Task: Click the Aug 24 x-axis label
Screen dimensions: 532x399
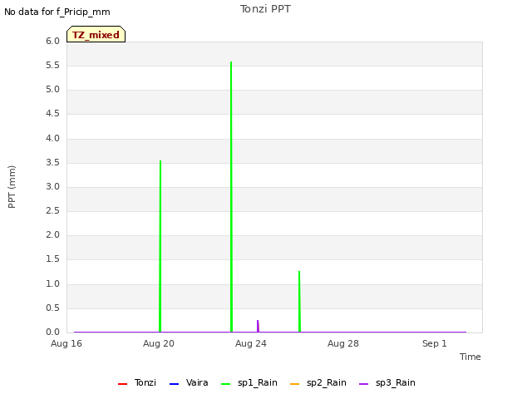Action: pyautogui.click(x=251, y=343)
